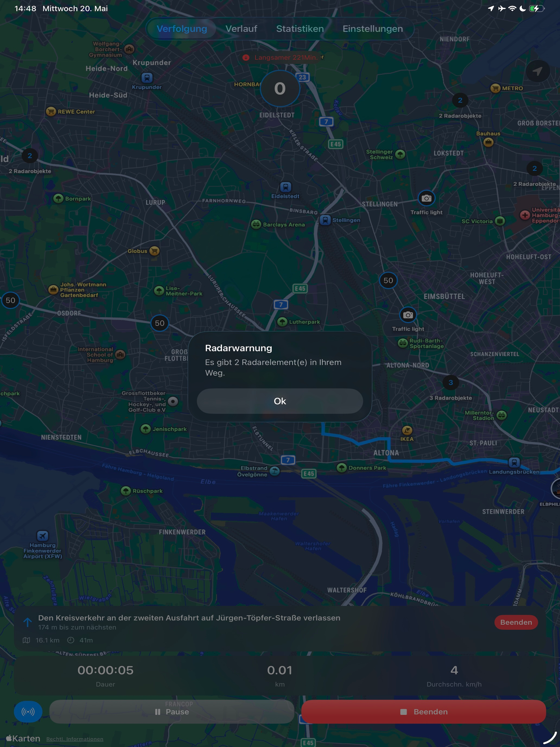Screen dimensions: 560x747
Task: Select the Lutherpark park pin
Action: click(x=282, y=321)
